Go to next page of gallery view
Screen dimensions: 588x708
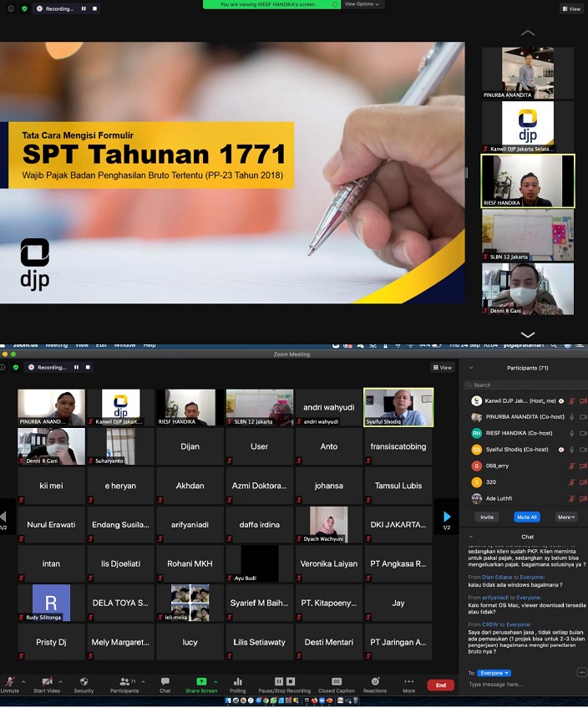coord(447,517)
